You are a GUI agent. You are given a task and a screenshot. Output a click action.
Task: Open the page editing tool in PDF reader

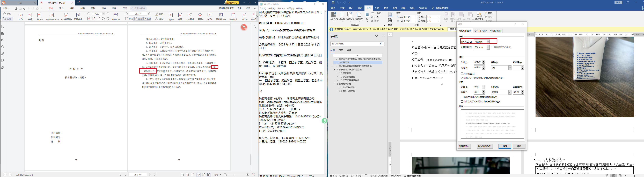coord(78,16)
